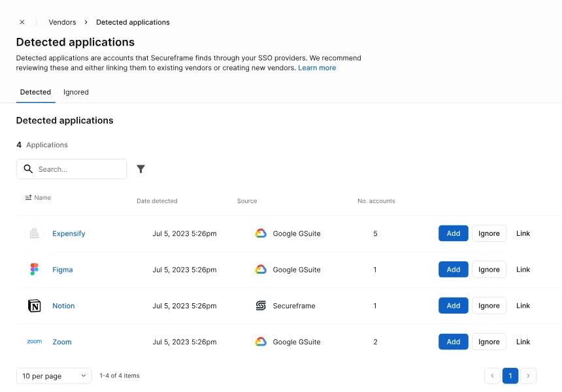
Task: Ignore the Figma application
Action: pos(489,269)
